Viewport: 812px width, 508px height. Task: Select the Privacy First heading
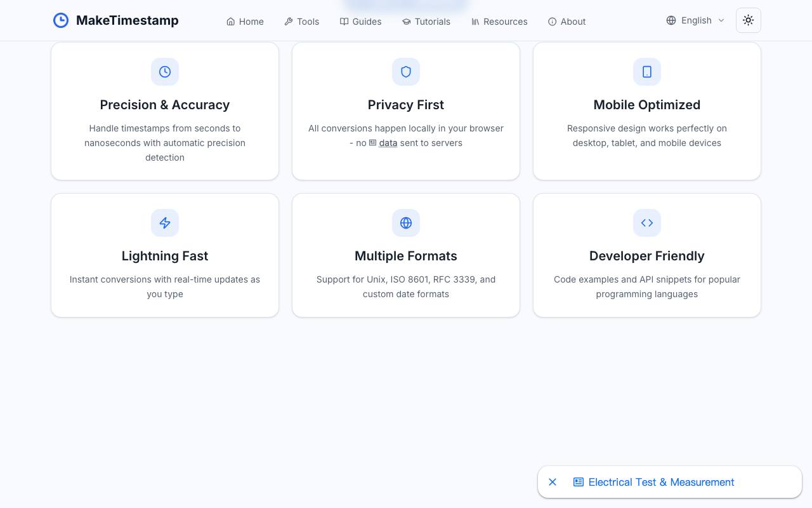[406, 105]
